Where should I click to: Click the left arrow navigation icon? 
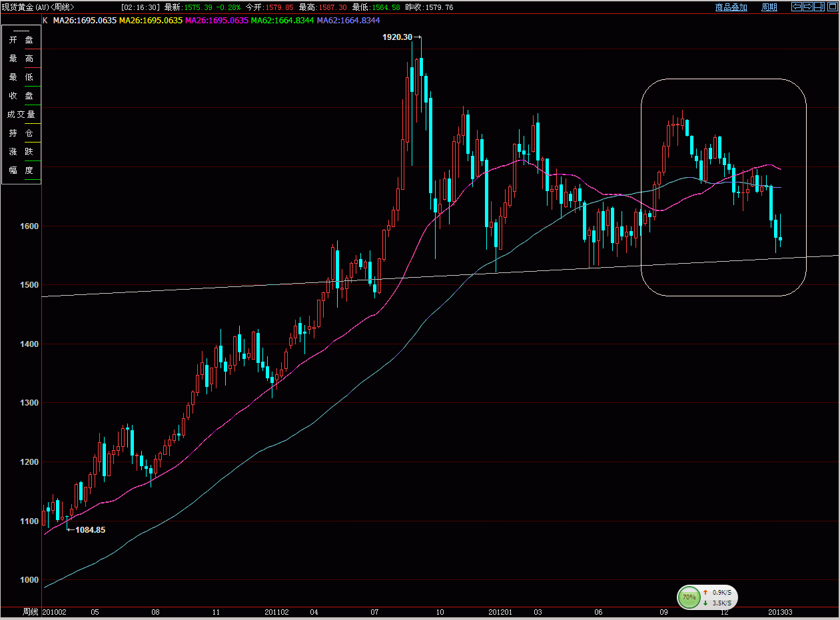coord(797,7)
